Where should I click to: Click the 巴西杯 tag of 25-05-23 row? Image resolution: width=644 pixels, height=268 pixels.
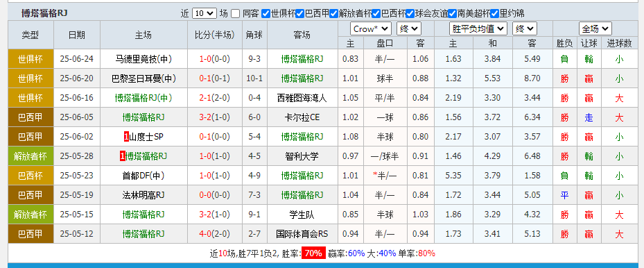(x=31, y=176)
